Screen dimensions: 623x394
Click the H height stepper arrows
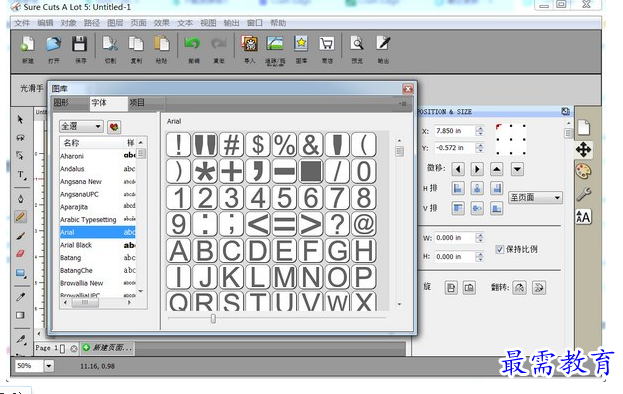(x=480, y=257)
